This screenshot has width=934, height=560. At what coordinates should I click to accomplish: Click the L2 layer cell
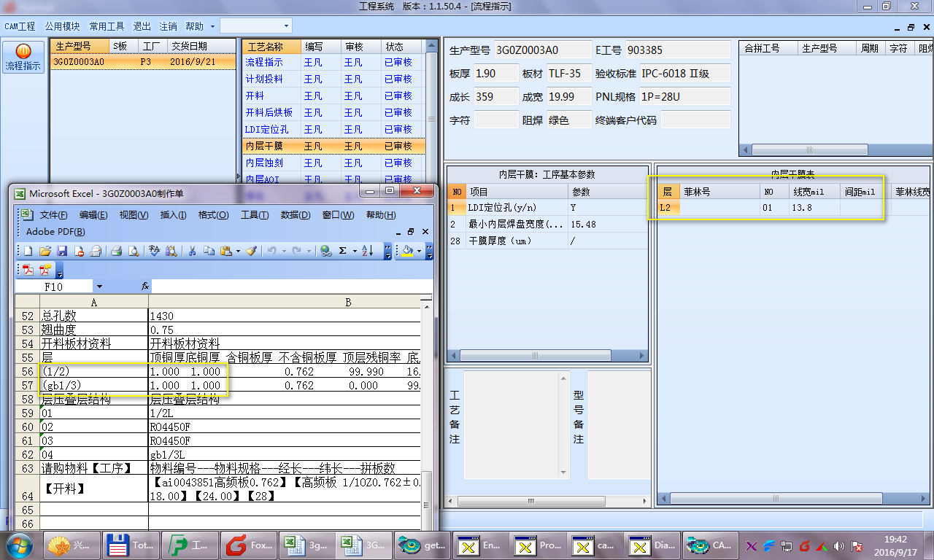(x=668, y=207)
